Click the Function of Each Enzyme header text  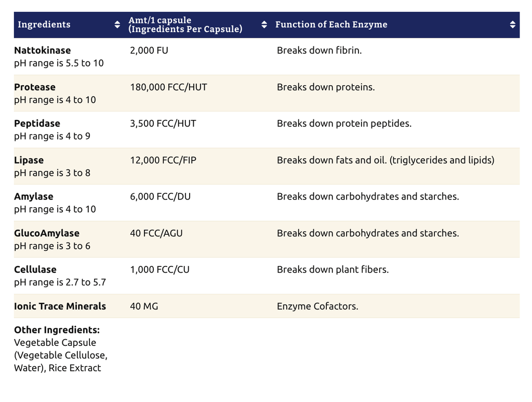click(x=331, y=24)
